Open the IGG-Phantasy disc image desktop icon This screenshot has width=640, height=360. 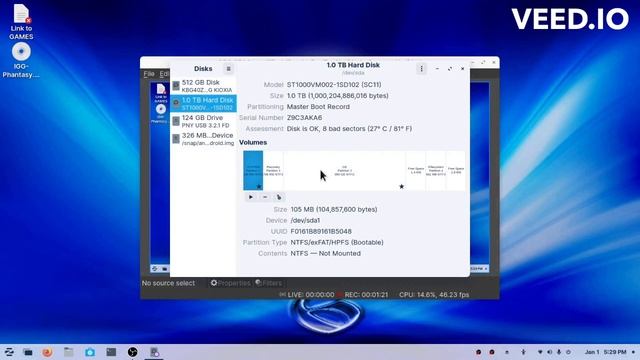[21, 61]
